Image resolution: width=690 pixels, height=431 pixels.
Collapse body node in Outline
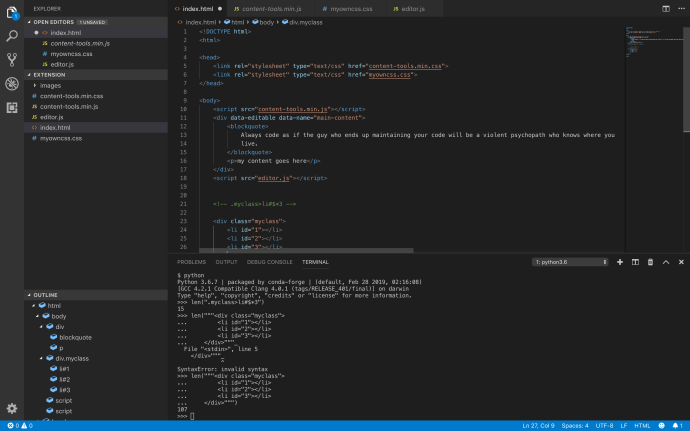click(37, 316)
